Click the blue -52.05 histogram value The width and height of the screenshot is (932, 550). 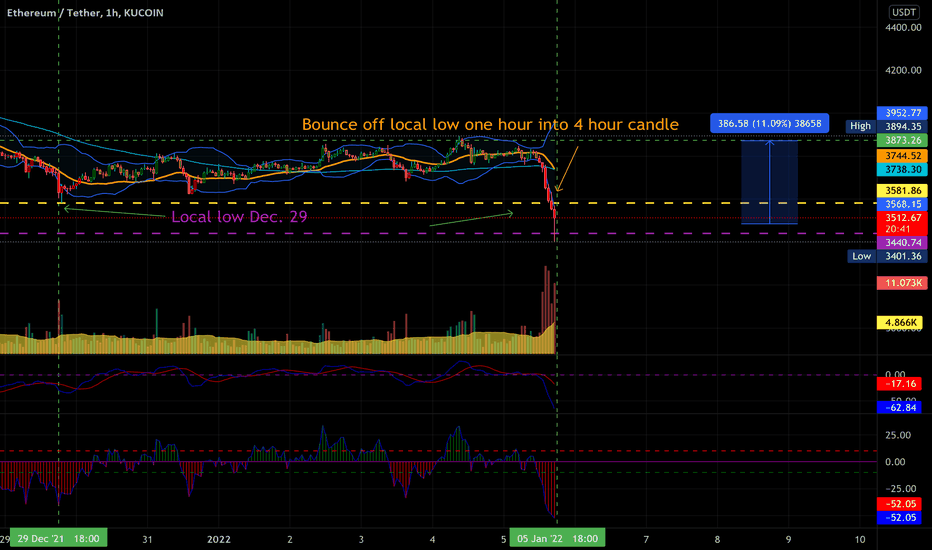coord(900,518)
